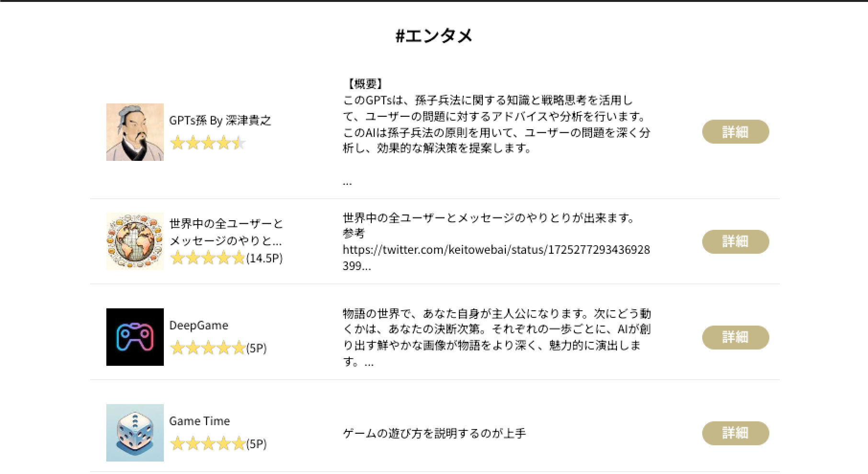The height and width of the screenshot is (474, 868).
Task: Select the Game Time title text
Action: [x=199, y=421]
